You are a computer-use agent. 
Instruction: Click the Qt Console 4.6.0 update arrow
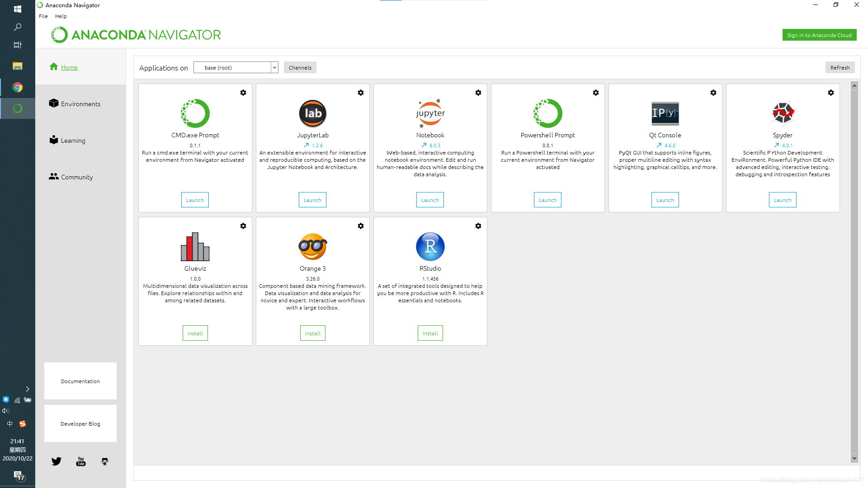(x=659, y=145)
